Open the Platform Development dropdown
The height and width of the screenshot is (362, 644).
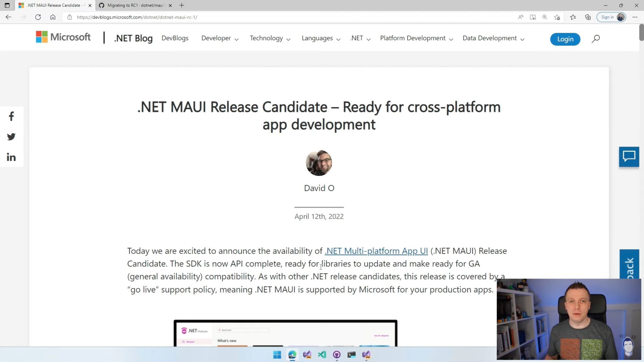(x=417, y=38)
